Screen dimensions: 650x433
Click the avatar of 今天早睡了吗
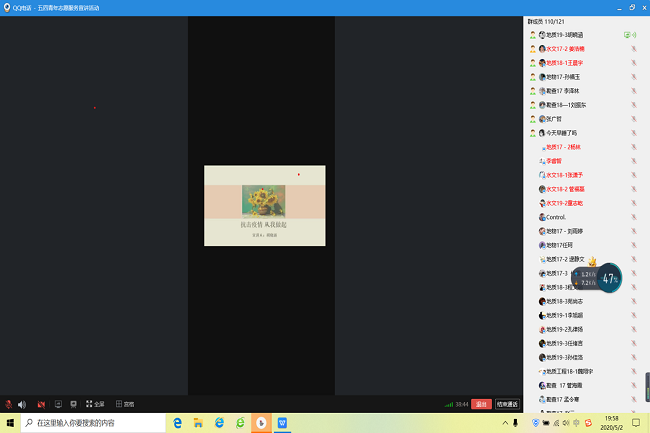542,133
